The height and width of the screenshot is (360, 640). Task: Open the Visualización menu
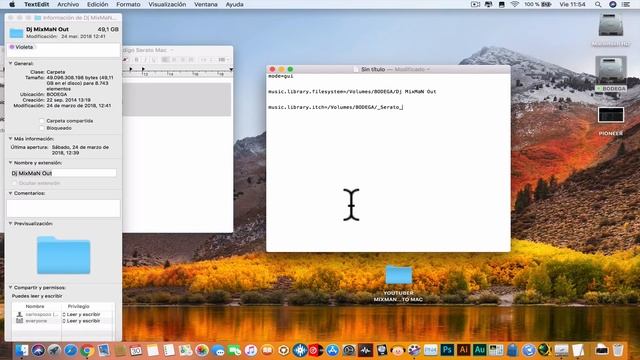[167, 4]
